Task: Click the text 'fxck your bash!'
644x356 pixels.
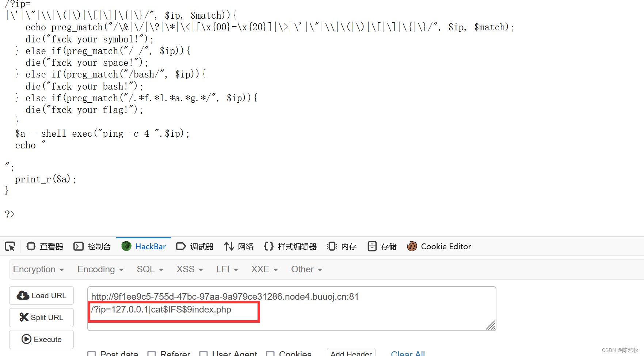Action: [x=89, y=86]
